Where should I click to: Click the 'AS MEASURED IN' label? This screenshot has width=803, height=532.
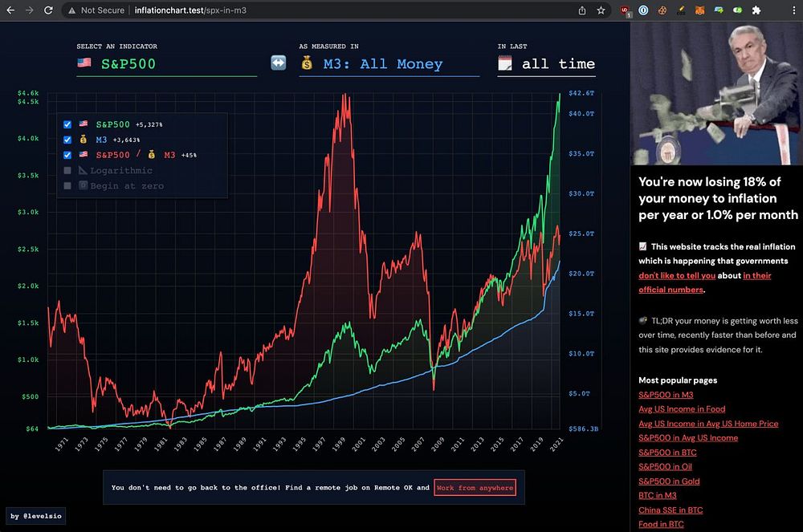328,46
